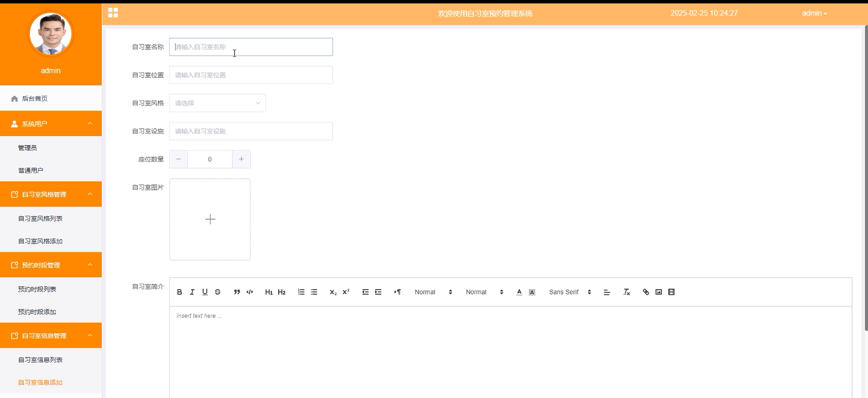Image resolution: width=868 pixels, height=398 pixels.
Task: Click the clear formatting icon
Action: tap(627, 292)
